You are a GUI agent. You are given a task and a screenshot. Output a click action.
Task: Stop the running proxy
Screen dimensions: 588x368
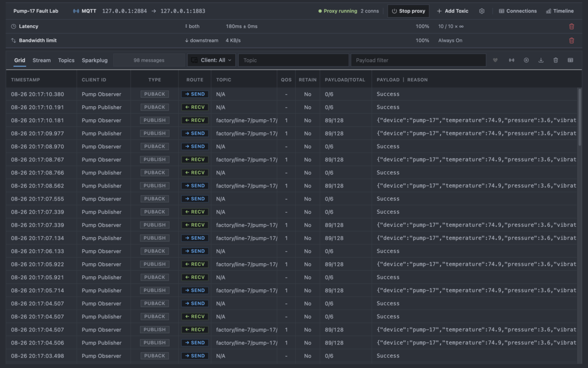[x=408, y=11]
